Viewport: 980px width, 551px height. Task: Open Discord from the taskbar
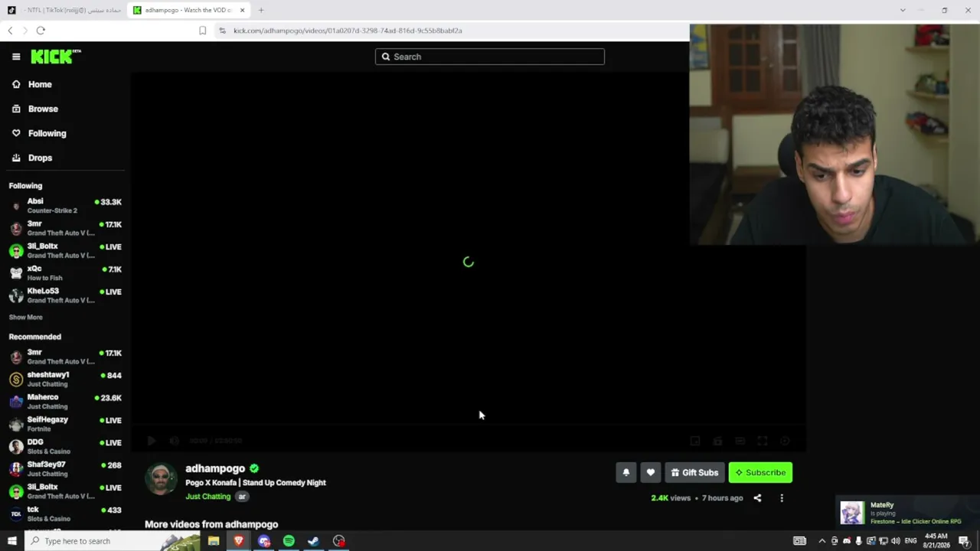pyautogui.click(x=264, y=541)
